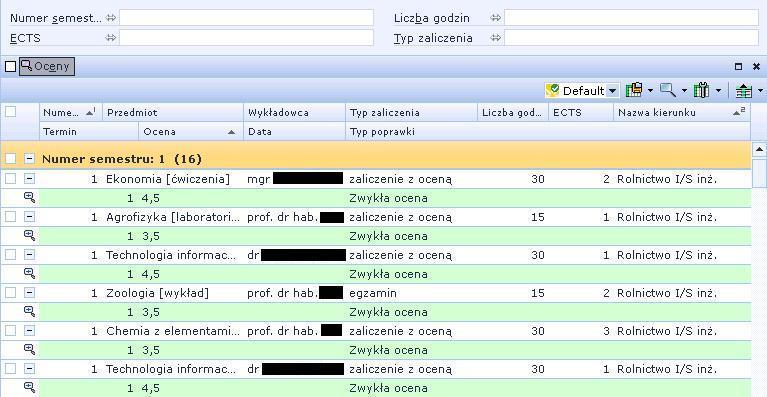The height and width of the screenshot is (397, 767).
Task: Tick checkbox for Ekonomia [ćwiczenia] row
Action: (x=10, y=179)
